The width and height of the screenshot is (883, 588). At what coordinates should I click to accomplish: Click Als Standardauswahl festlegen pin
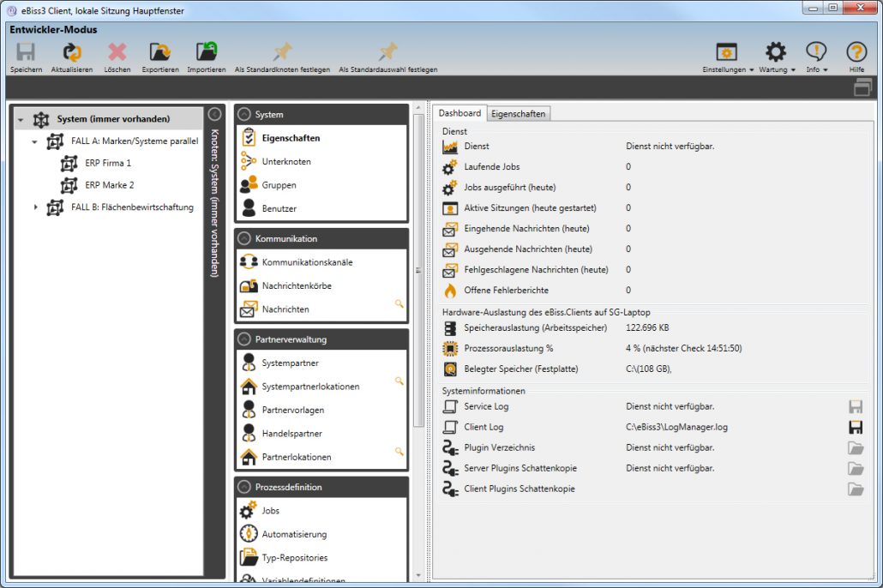(x=387, y=51)
